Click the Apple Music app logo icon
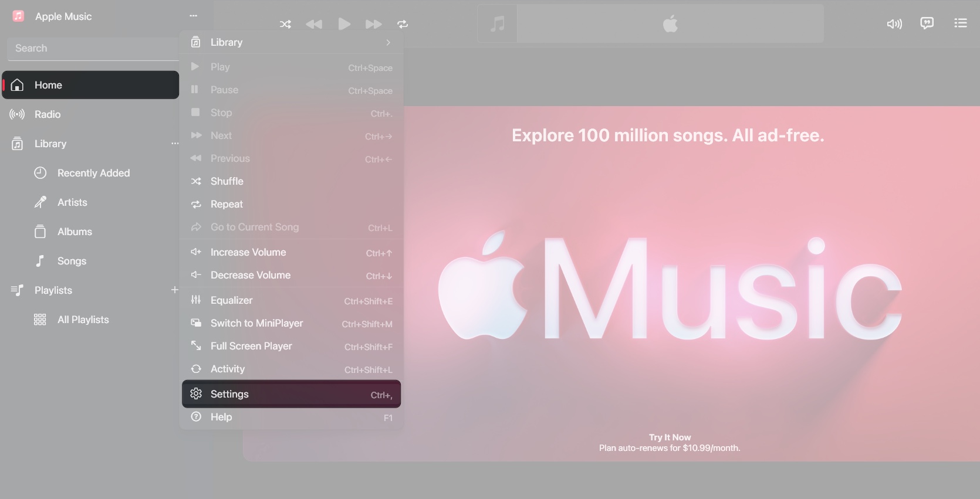 coord(19,16)
